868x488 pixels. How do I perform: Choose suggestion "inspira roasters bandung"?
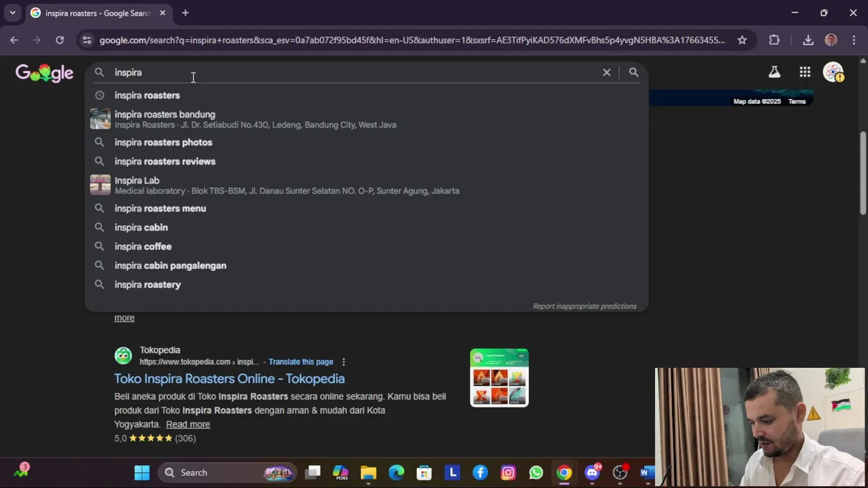point(366,119)
